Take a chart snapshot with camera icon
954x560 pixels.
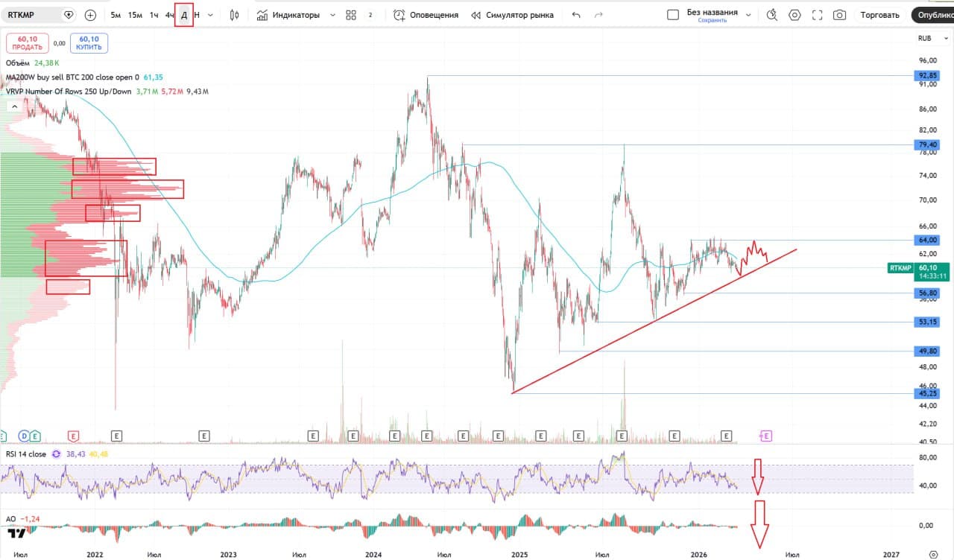pyautogui.click(x=839, y=15)
